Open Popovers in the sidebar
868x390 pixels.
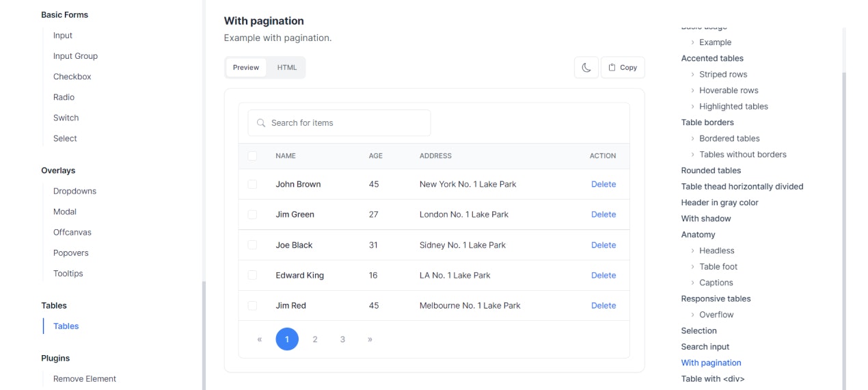pyautogui.click(x=71, y=252)
